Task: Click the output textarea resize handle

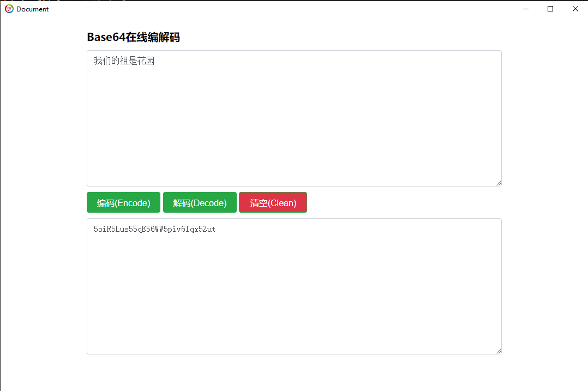Action: coord(499,351)
